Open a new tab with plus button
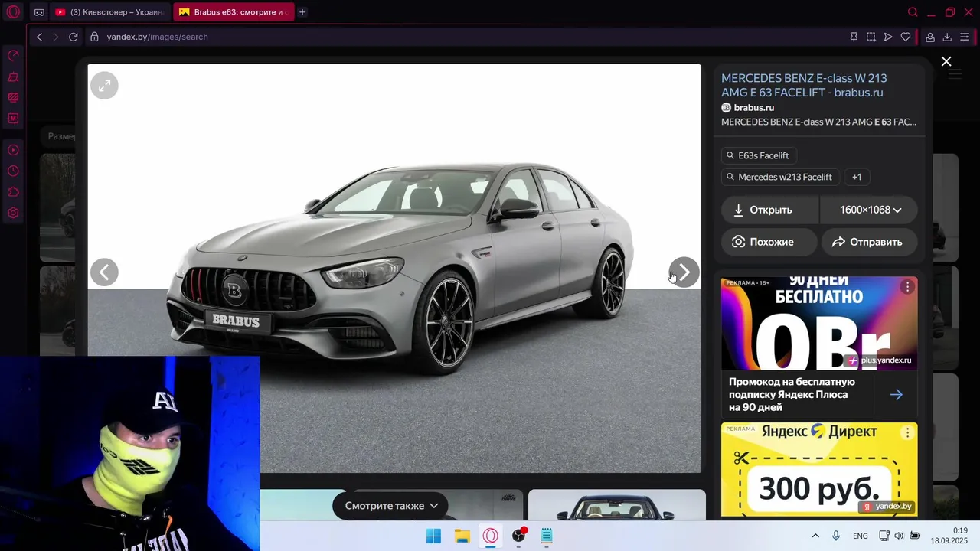Screen dimensions: 980x551 302,12
